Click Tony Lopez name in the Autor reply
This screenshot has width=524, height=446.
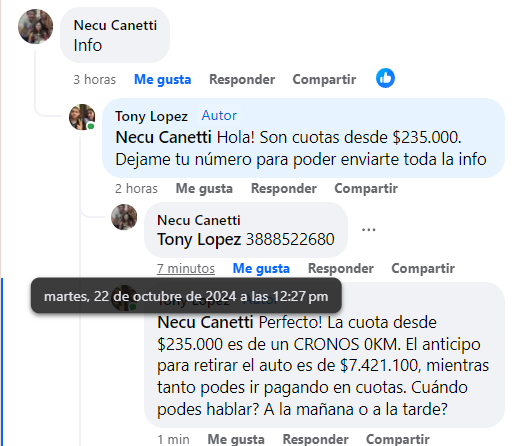click(151, 116)
